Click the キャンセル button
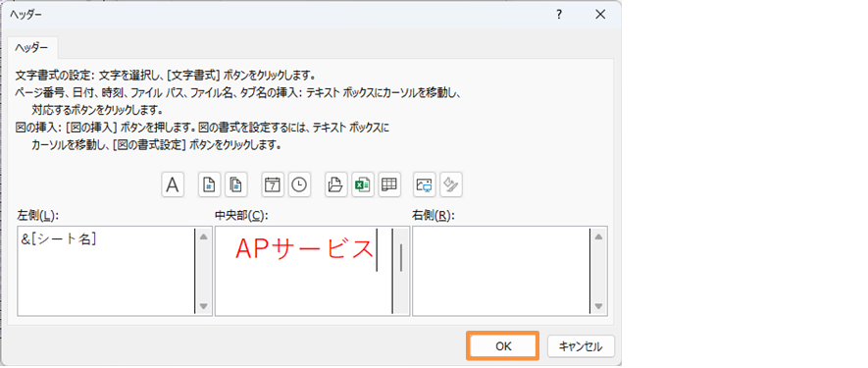The width and height of the screenshot is (868, 368). tap(581, 346)
